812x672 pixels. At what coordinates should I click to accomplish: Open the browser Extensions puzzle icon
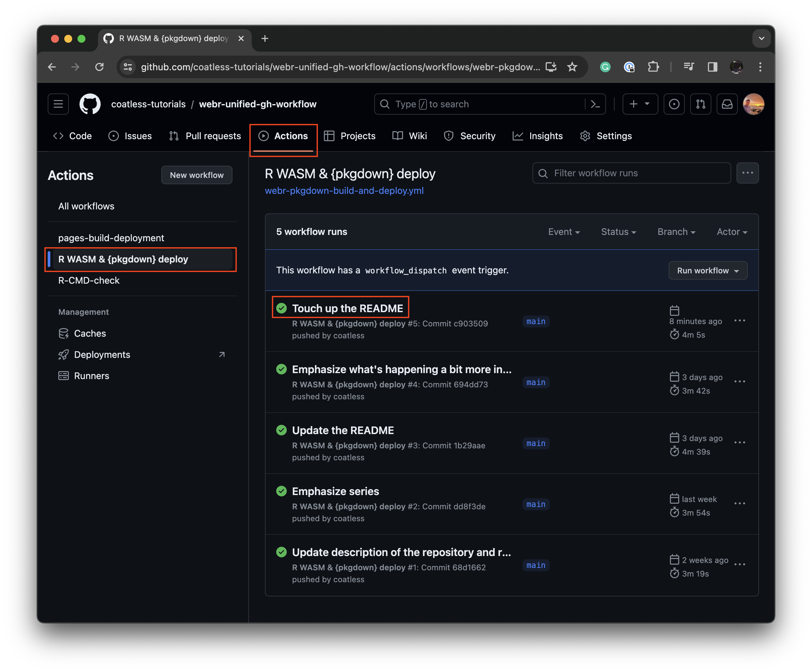coord(653,67)
